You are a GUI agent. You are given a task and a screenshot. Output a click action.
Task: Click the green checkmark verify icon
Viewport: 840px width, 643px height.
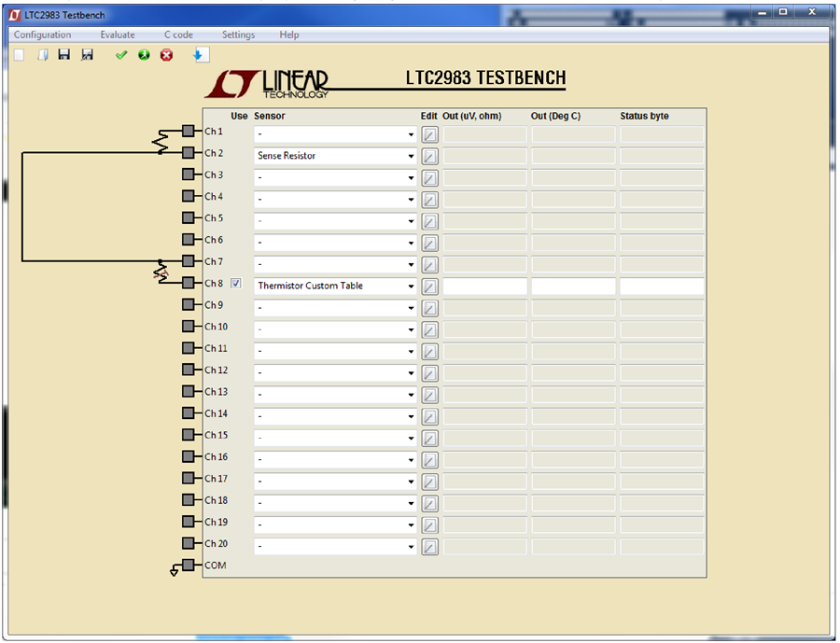click(x=121, y=55)
